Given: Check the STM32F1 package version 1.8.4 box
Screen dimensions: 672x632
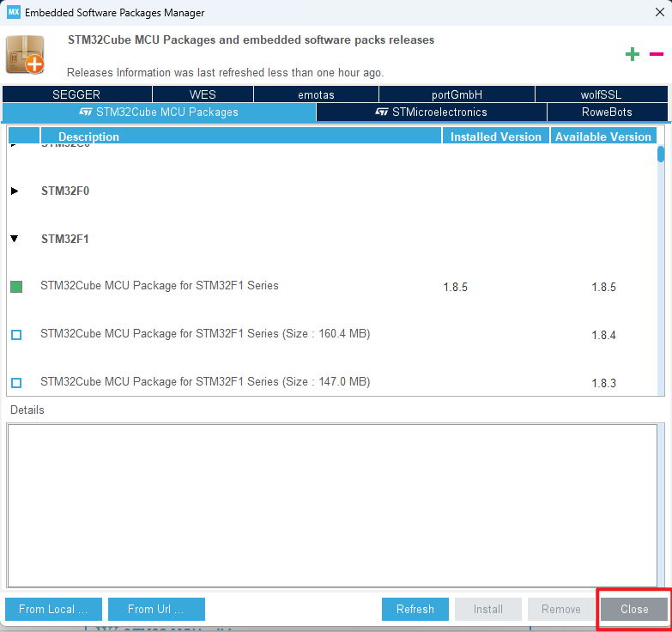Looking at the screenshot, I should point(16,334).
